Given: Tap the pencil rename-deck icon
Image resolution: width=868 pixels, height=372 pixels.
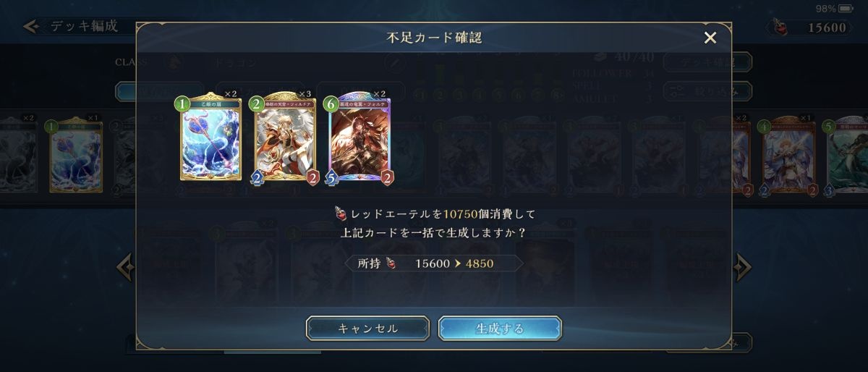Looking at the screenshot, I should point(394,63).
